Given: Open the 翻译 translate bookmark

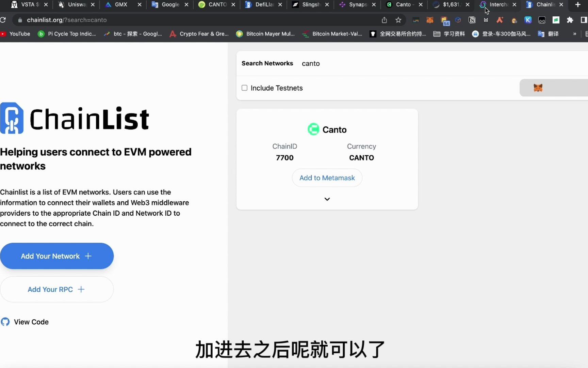Looking at the screenshot, I should [x=548, y=34].
